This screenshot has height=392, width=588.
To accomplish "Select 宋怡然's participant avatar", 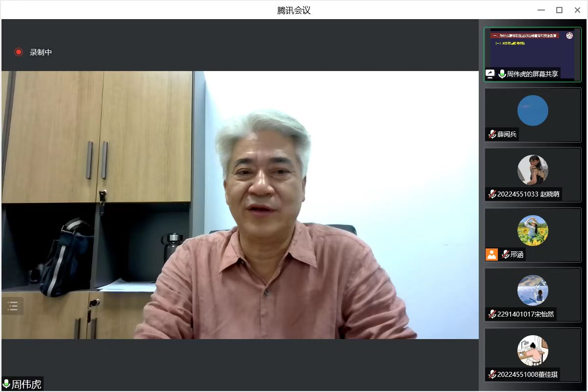I will click(x=533, y=290).
